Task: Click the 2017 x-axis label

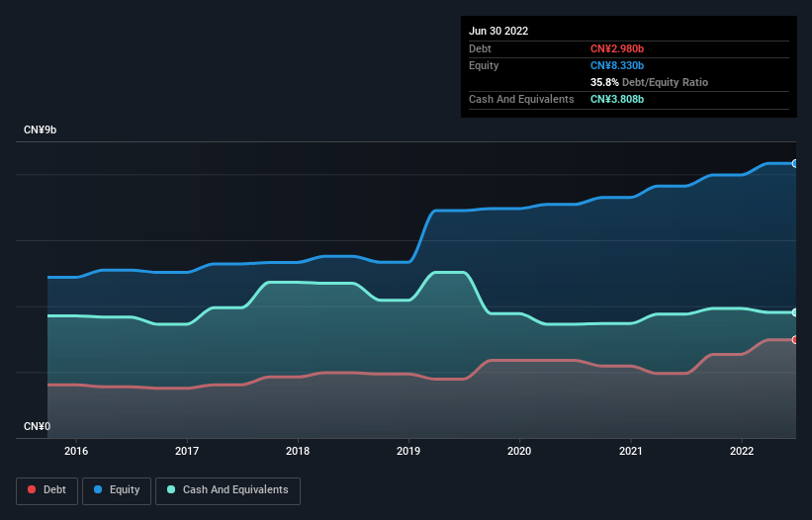Action: pos(187,451)
